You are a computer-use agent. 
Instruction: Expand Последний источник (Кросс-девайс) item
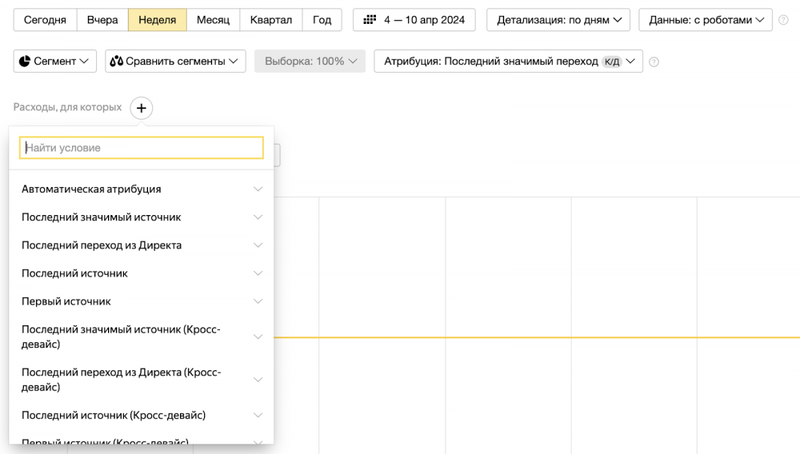click(x=141, y=415)
